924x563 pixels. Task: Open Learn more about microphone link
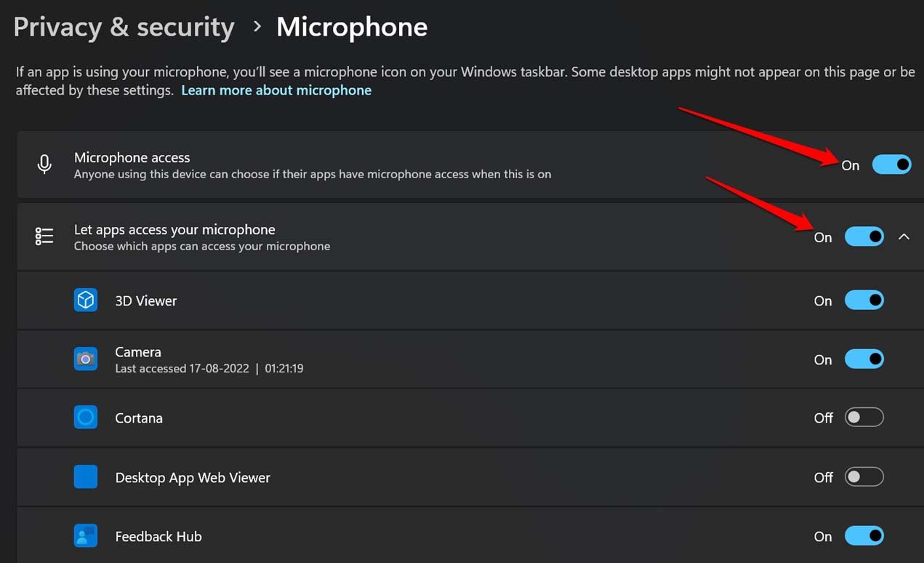[x=276, y=90]
